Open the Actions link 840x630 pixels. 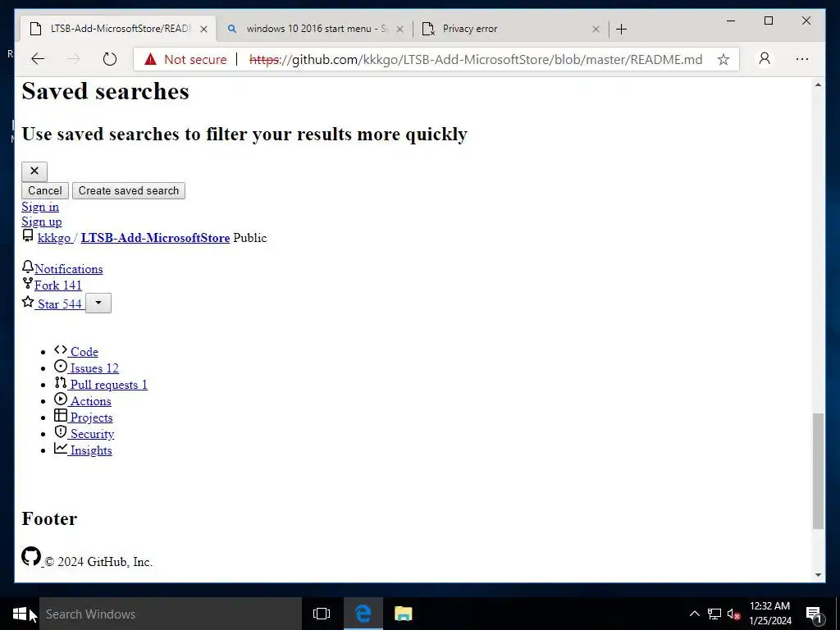pos(90,401)
